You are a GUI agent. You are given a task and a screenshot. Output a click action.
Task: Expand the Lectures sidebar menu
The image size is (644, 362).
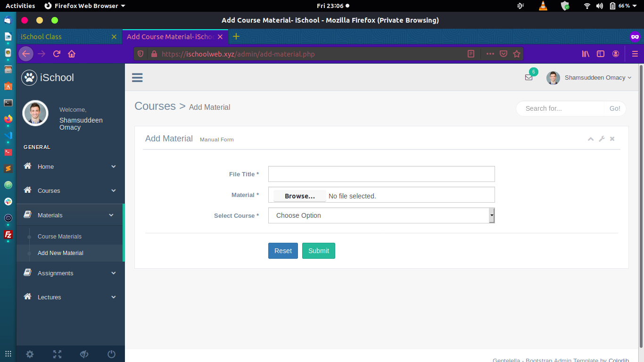(71, 297)
